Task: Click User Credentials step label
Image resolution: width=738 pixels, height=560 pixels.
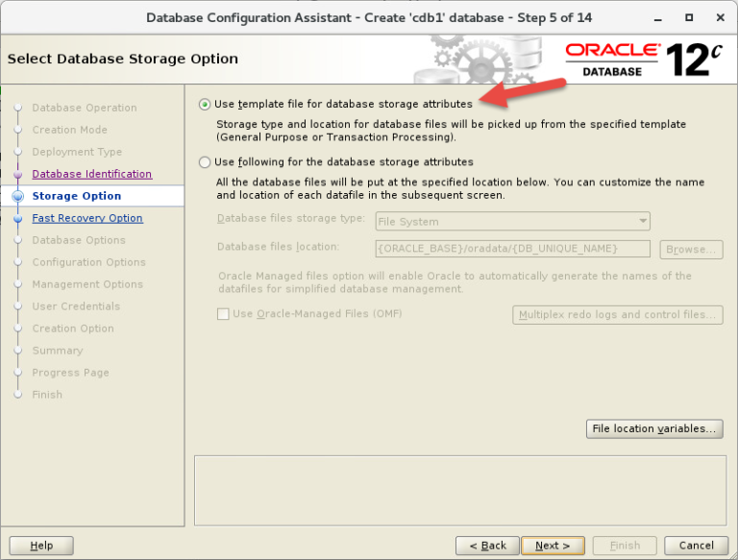Action: (76, 306)
